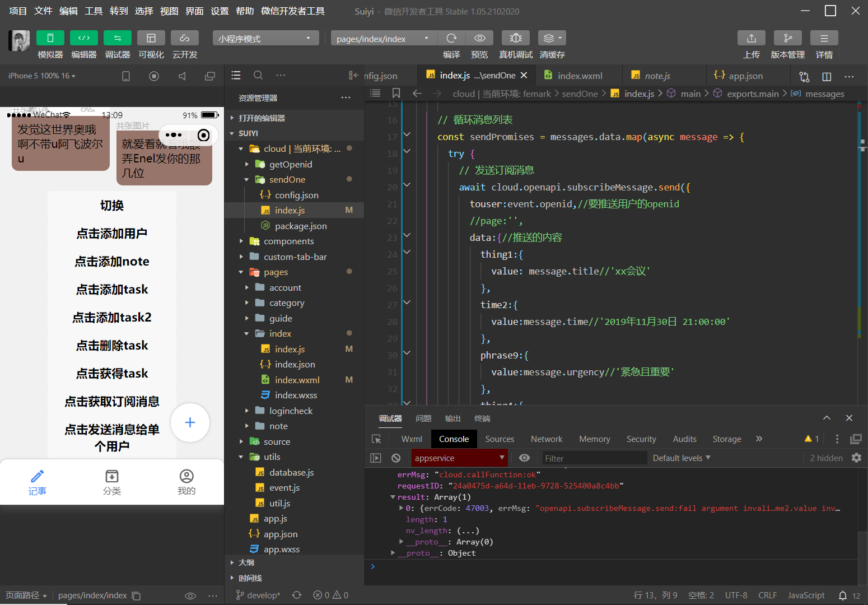Screen dimensions: 868x605
Task: Open the appservice context dropdown
Action: pyautogui.click(x=460, y=458)
